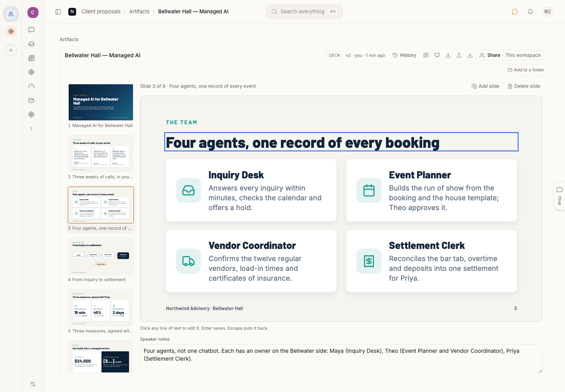
Task: Expand the sidebar with the chevron arrow
Action: point(31,129)
